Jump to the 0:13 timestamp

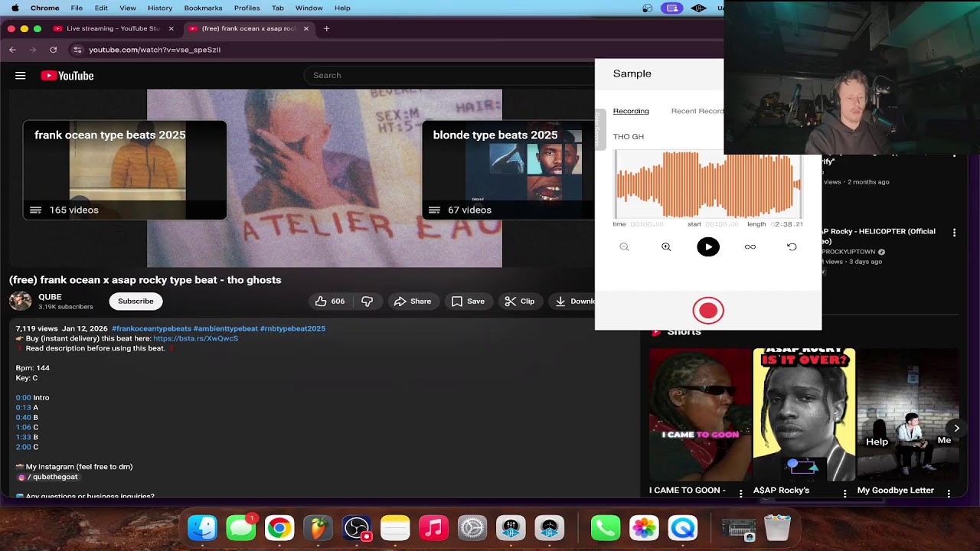point(23,408)
